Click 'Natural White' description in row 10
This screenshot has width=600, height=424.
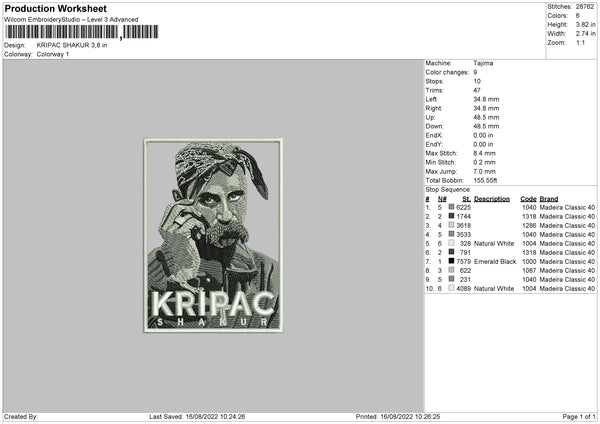pyautogui.click(x=494, y=289)
